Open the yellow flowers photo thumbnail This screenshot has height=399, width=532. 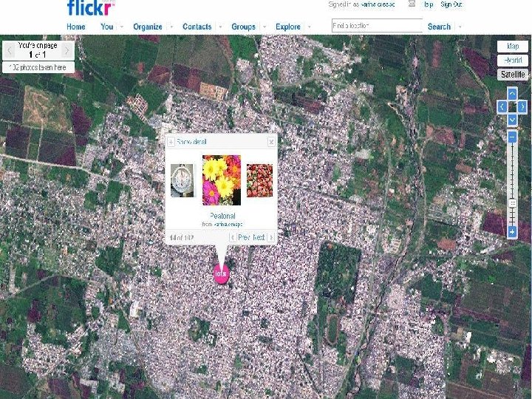[222, 180]
